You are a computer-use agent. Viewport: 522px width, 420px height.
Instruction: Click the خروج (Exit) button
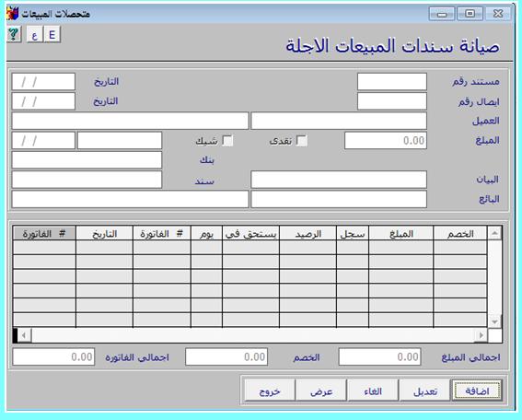270,391
